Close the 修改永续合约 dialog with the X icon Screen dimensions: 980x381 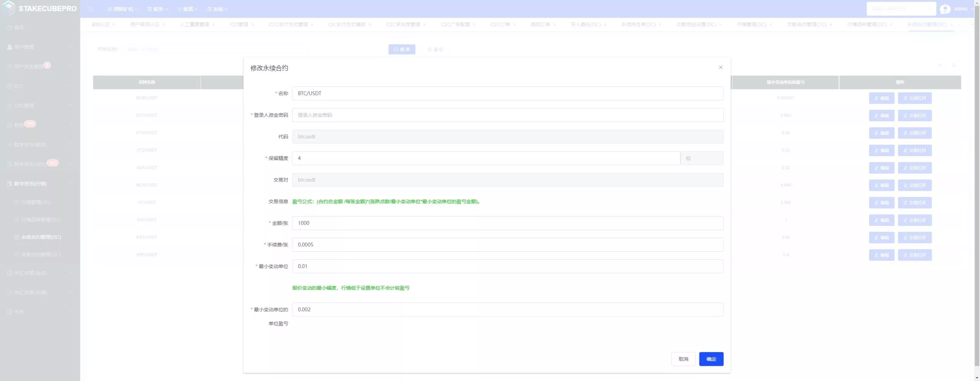pos(720,67)
